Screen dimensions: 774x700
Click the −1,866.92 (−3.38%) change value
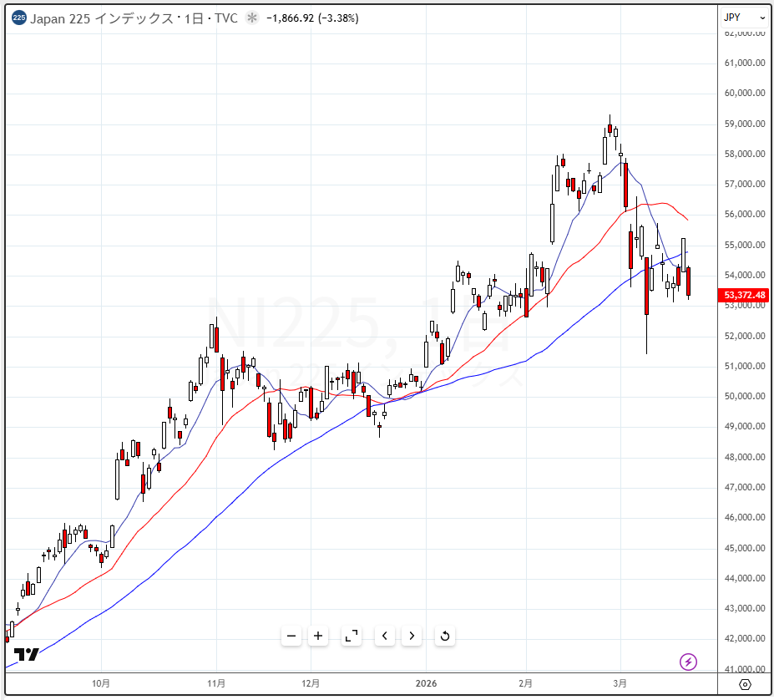coord(311,18)
